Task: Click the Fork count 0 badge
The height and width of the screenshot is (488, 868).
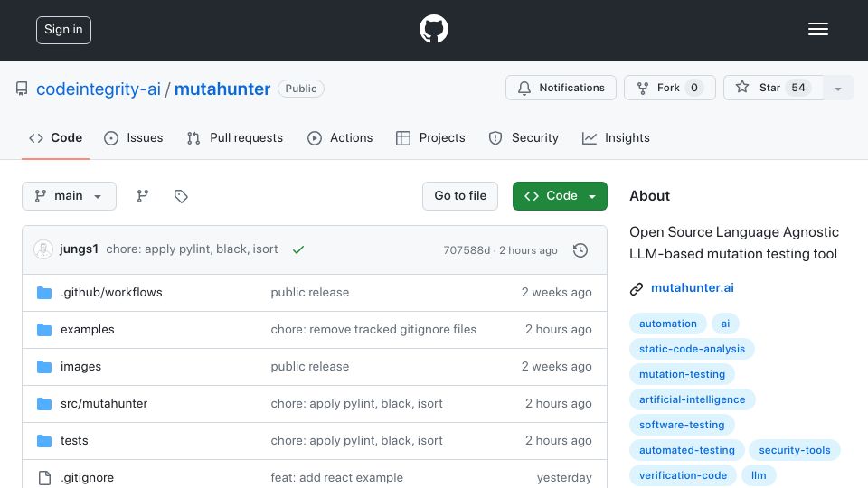Action: (x=694, y=88)
